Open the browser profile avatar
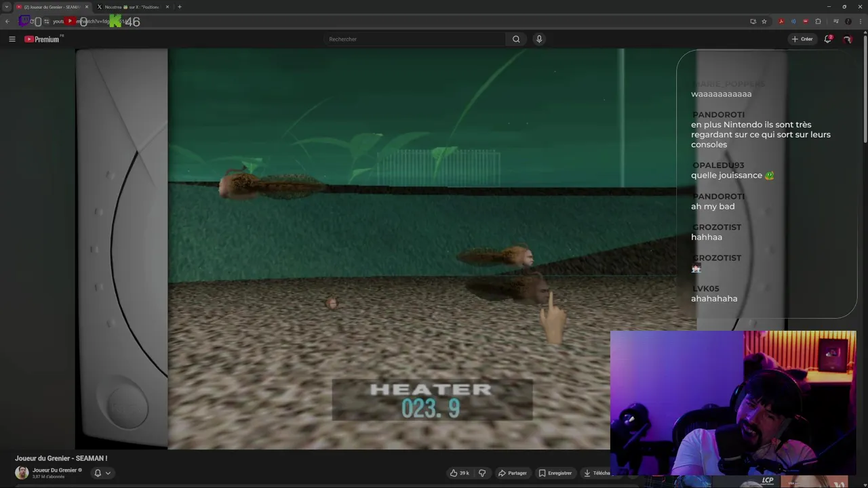 click(x=848, y=22)
